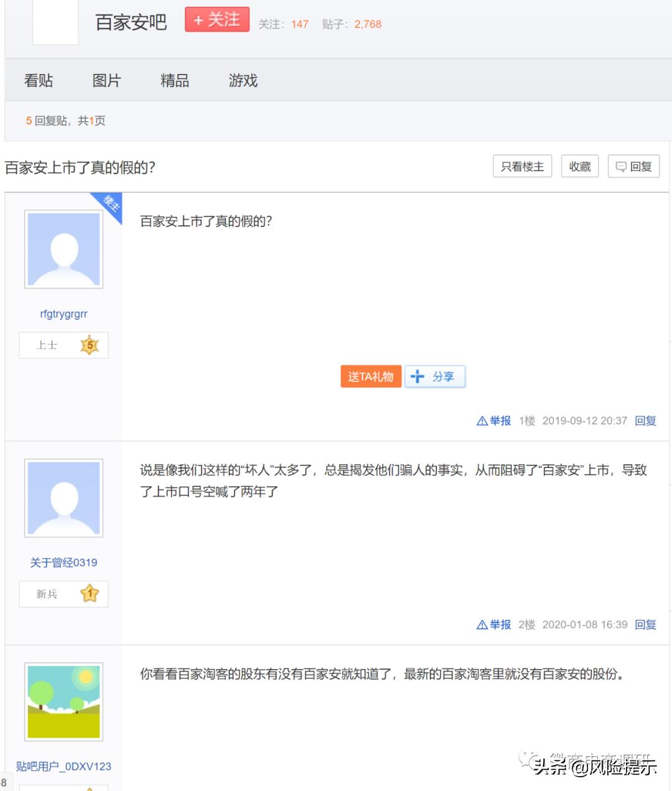The image size is (672, 791).
Task: Click the 举报 warning icon on floor 1
Action: (x=481, y=421)
